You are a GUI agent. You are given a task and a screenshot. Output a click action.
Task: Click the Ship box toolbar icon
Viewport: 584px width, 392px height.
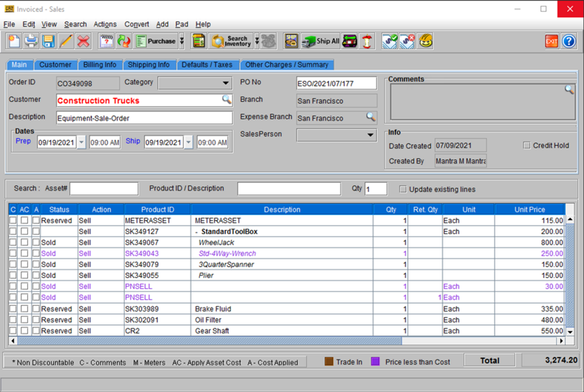[x=291, y=41]
